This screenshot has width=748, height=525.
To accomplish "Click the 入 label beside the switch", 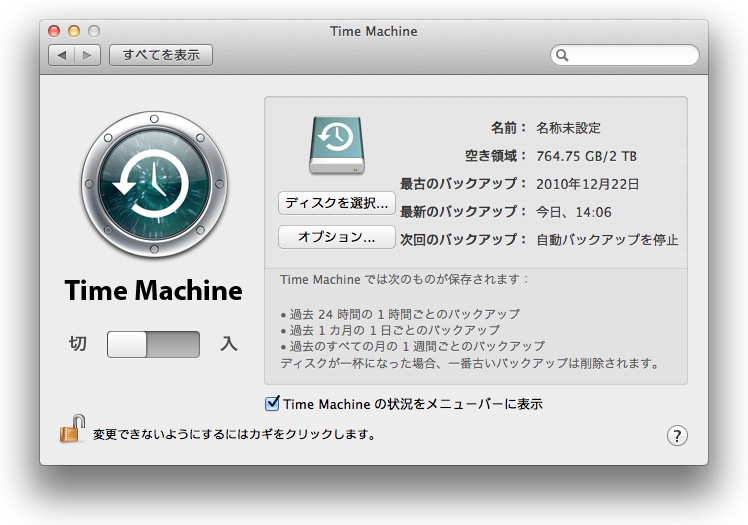I will tap(229, 344).
